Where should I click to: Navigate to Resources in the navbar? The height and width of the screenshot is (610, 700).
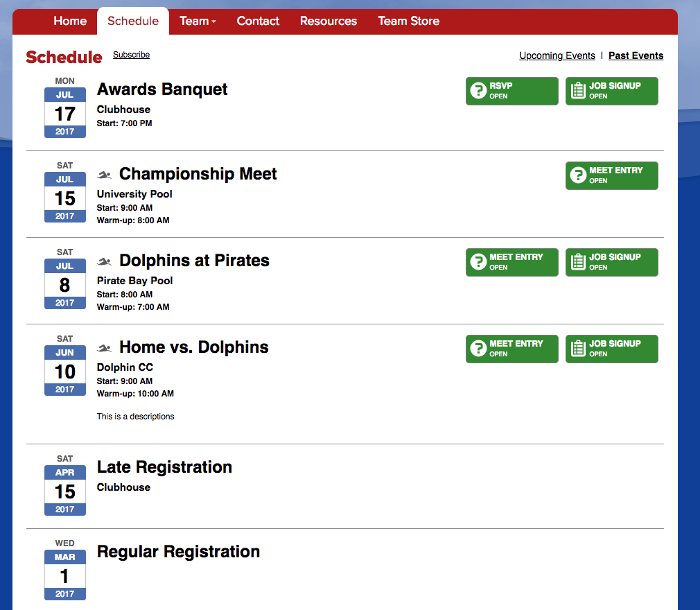coord(329,21)
